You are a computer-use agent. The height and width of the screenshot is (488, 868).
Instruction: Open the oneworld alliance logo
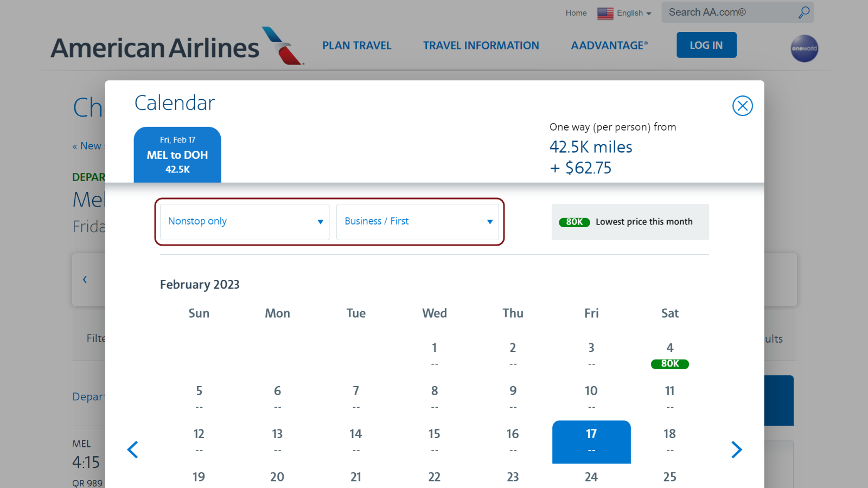[x=804, y=48]
